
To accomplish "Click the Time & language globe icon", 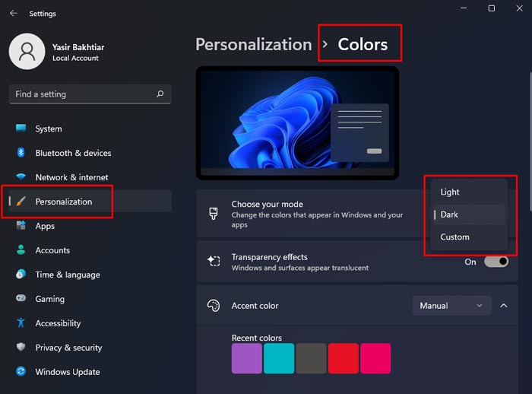I will click(x=21, y=274).
